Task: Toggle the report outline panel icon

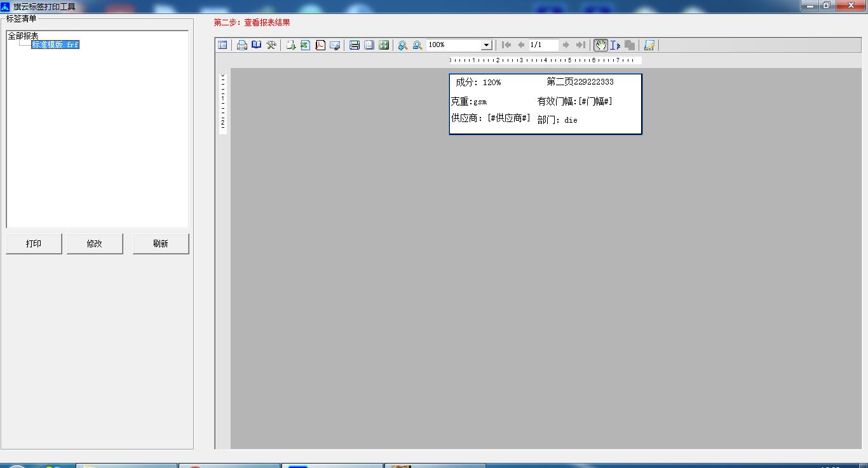Action: (222, 45)
